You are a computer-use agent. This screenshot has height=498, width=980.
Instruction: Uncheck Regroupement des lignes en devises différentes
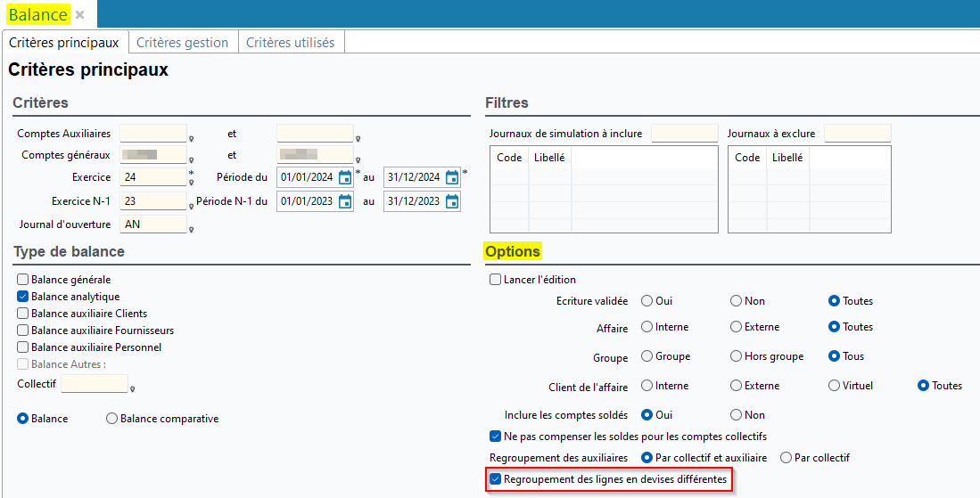point(496,480)
